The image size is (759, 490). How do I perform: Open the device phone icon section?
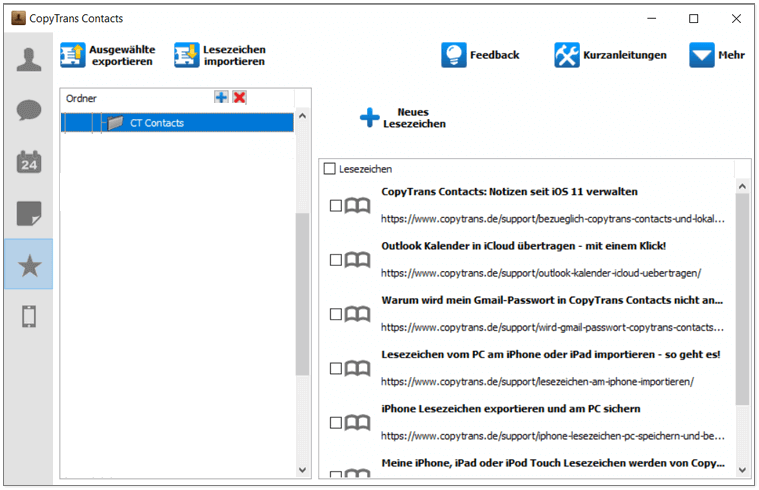(x=29, y=317)
